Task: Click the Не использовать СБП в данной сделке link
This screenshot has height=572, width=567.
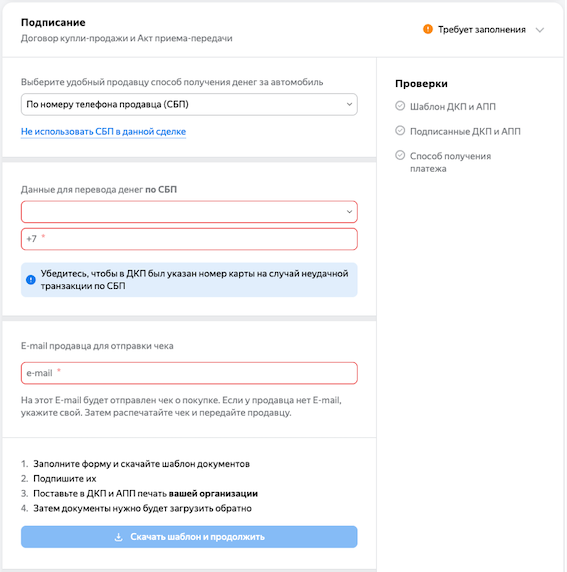Action: point(103,131)
